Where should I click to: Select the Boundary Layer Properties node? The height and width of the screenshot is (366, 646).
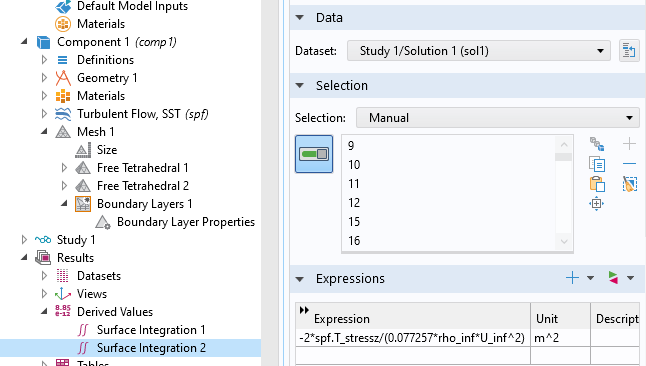coord(186,222)
